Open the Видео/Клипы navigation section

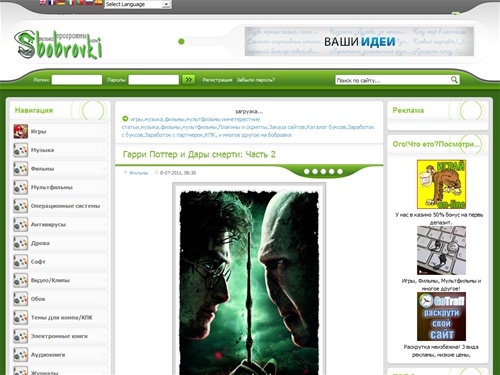[60, 280]
